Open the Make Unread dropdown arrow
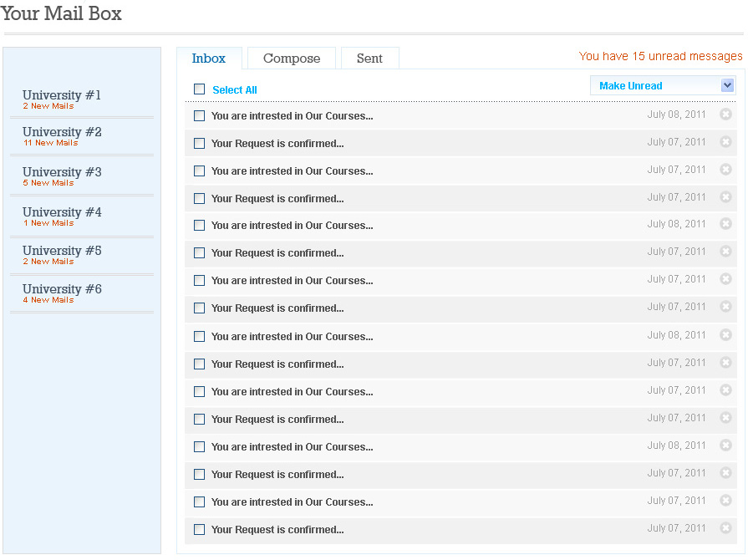The image size is (748, 560). [727, 85]
